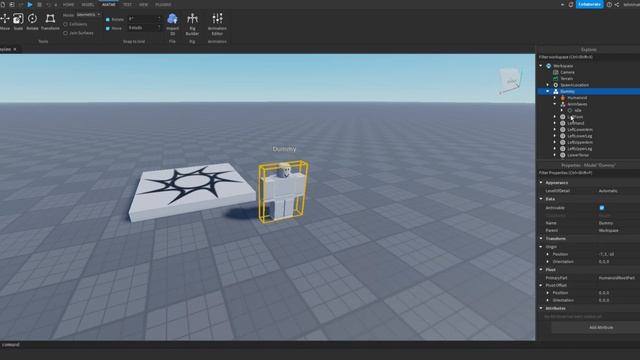This screenshot has height=360, width=640.
Task: Click the SpawnLocation icon in Explorer
Action: (x=556, y=85)
